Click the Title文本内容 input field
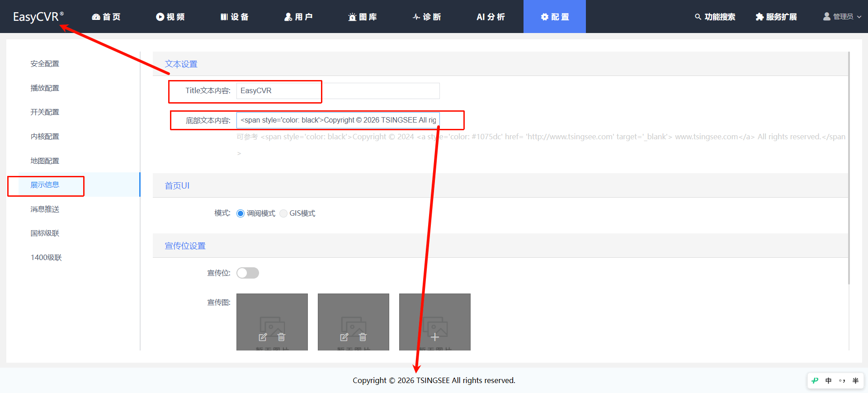Image resolution: width=868 pixels, height=393 pixels. (x=338, y=90)
